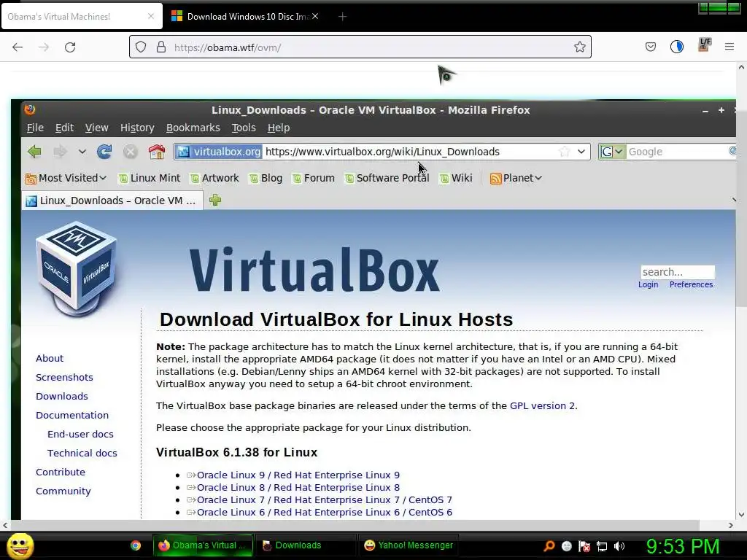Open the Artwork bookmark
747x560 pixels.
click(214, 178)
